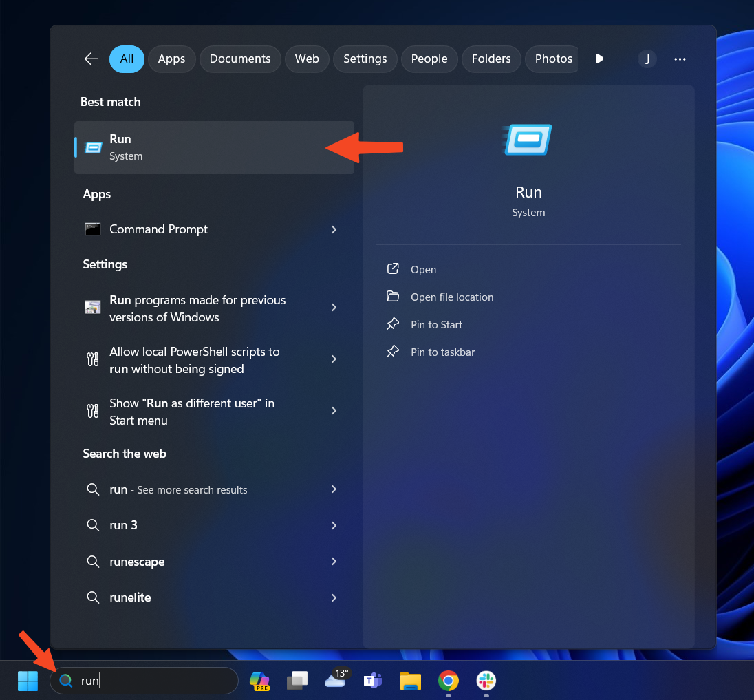
Task: Switch to the Photos filter tab
Action: [x=552, y=59]
